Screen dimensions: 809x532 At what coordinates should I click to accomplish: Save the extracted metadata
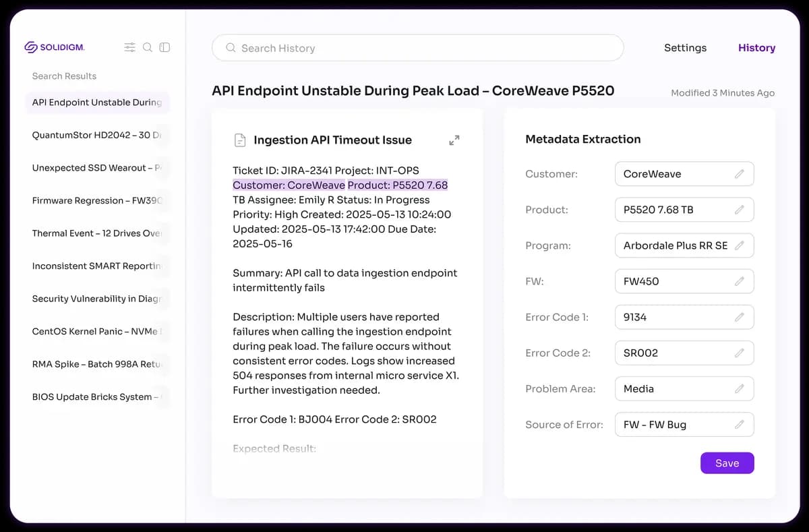[727, 463]
